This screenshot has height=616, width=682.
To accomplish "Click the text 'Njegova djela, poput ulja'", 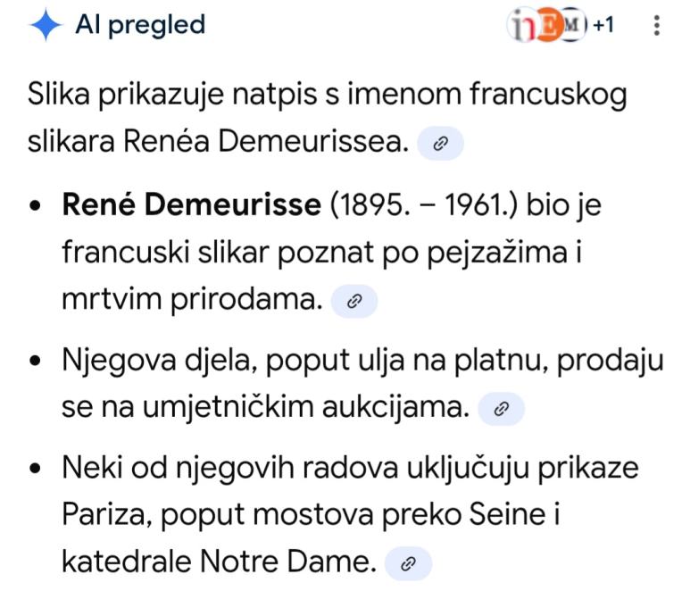I will pos(207,361).
